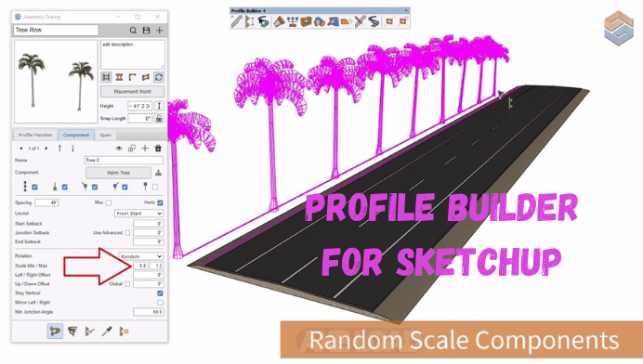Screen dimensions: 643x364
Task: Click the fifth Profile Builder 4 toolbar icon
Action: click(x=293, y=21)
